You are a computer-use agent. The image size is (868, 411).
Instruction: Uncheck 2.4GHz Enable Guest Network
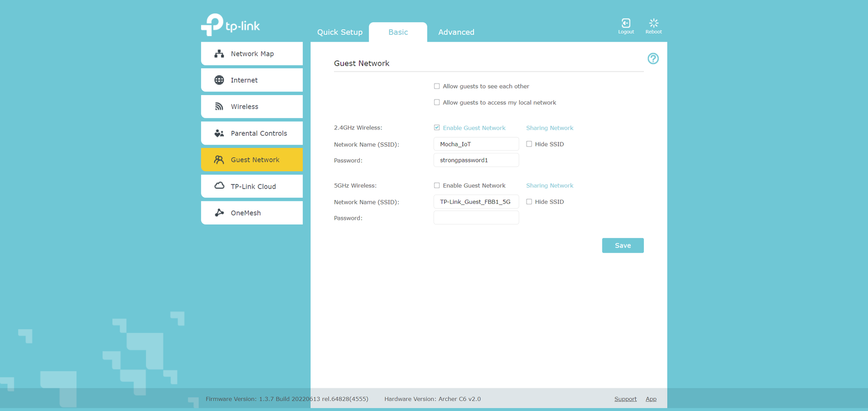point(437,128)
